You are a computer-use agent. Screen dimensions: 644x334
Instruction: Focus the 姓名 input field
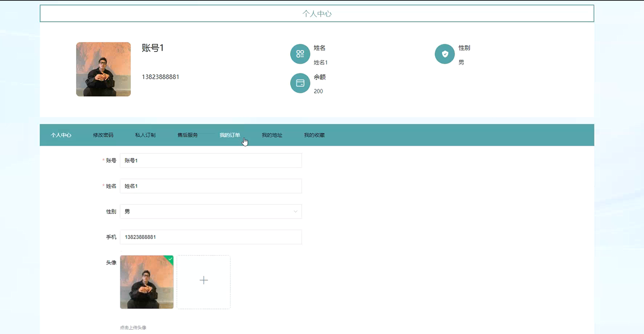coord(211,186)
